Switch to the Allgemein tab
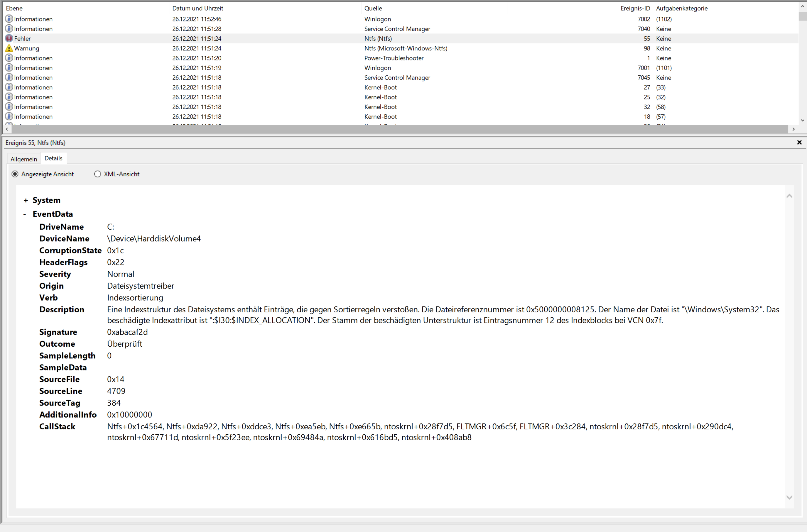 click(24, 159)
